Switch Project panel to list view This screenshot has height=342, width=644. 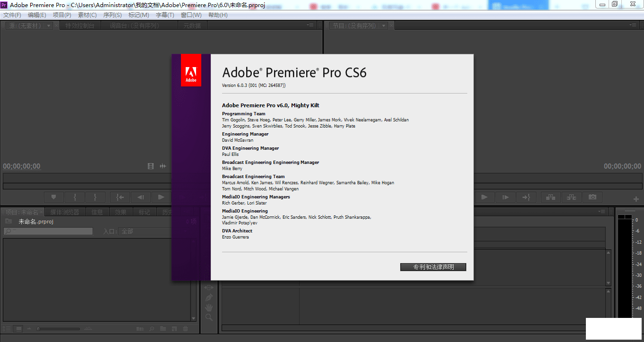pos(7,329)
